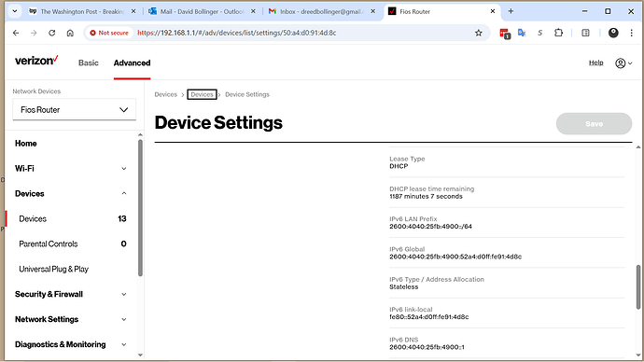
Task: Click the first Devices breadcrumb
Action: click(x=165, y=94)
